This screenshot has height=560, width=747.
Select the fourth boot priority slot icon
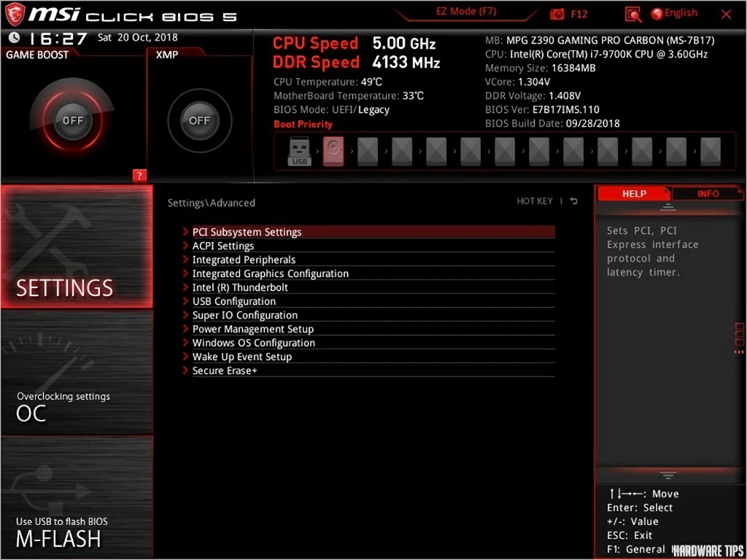click(402, 152)
